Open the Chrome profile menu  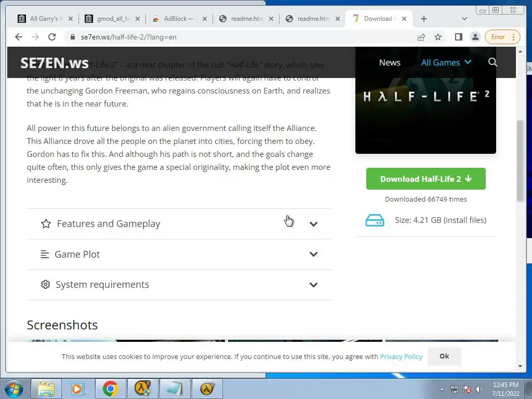pyautogui.click(x=475, y=37)
